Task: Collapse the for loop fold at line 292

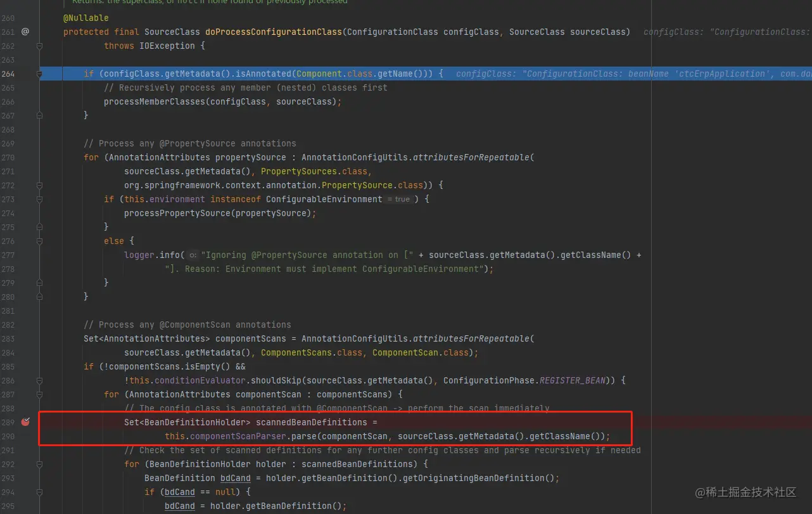Action: coord(39,464)
